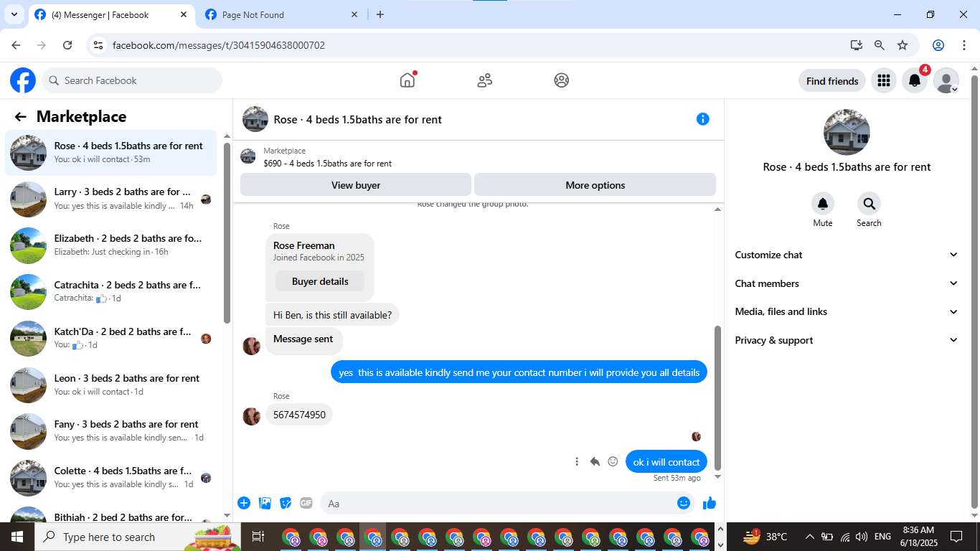
Task: Open the Friends icon in top navigation
Action: tap(485, 80)
